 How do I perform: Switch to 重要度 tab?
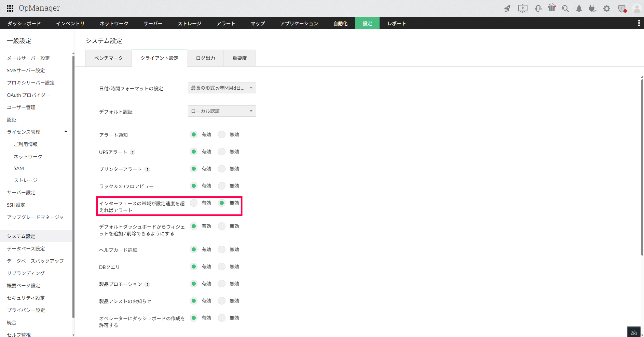point(239,58)
